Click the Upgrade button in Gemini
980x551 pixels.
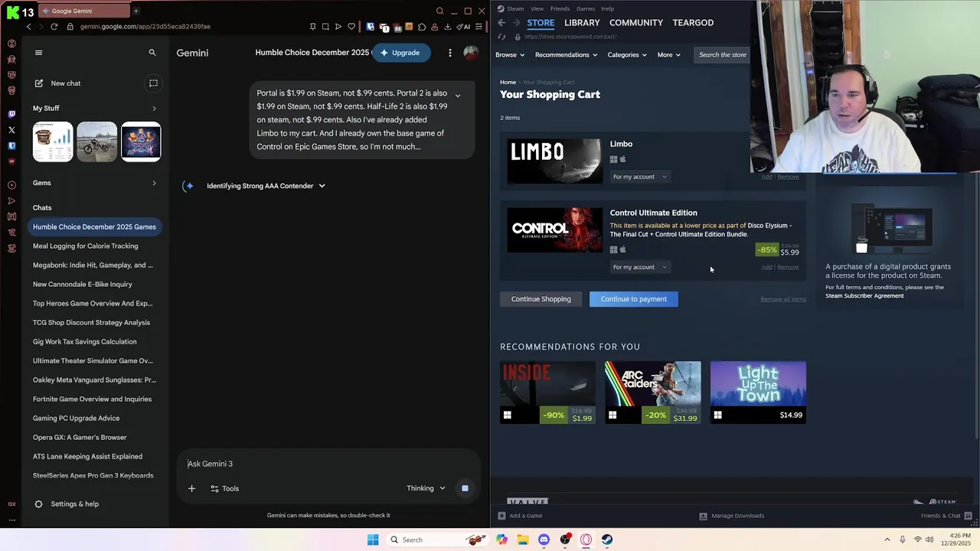pos(402,53)
